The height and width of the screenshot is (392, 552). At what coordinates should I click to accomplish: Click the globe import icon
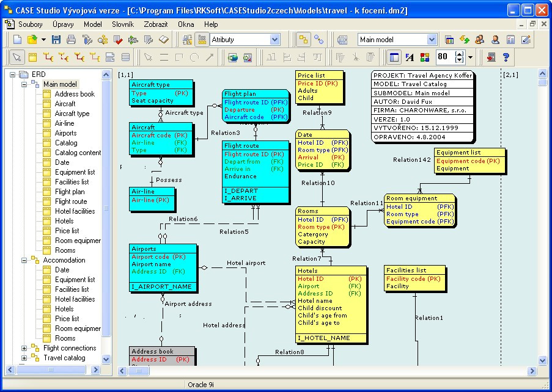(232, 57)
